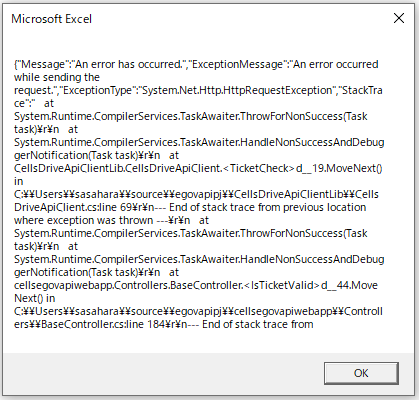
Task: Click the path line ending in CellsDriveApiClientLib
Action: (196, 194)
